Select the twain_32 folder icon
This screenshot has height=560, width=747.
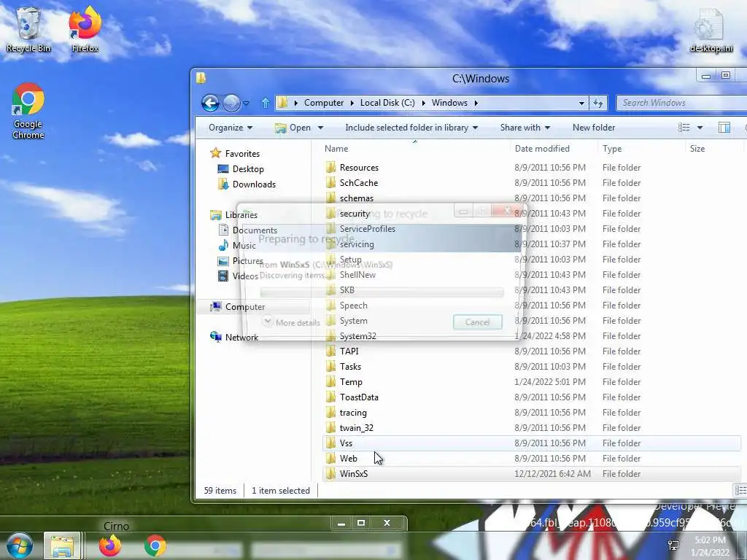click(x=331, y=427)
